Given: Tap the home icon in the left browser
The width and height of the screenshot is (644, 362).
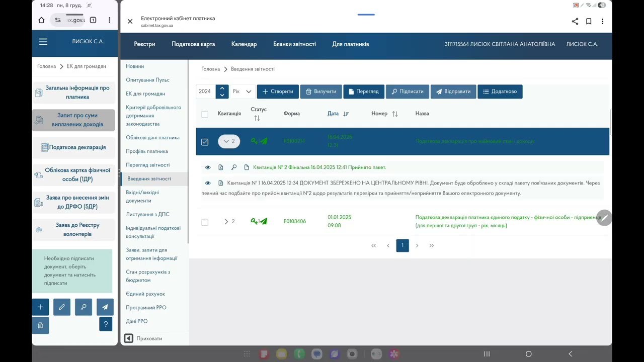Looking at the screenshot, I should click(x=41, y=20).
